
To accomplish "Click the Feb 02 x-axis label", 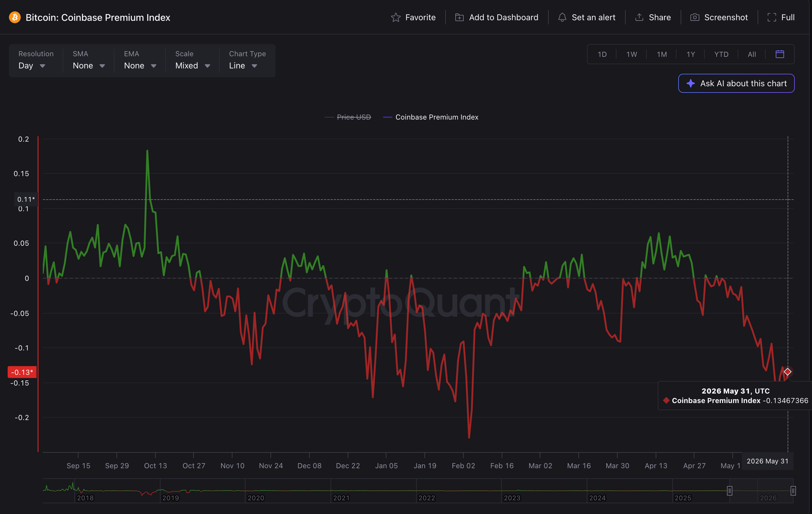I will (463, 466).
